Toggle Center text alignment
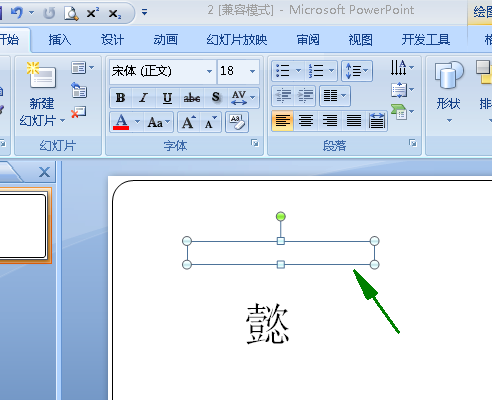The width and height of the screenshot is (492, 400). coord(306,121)
